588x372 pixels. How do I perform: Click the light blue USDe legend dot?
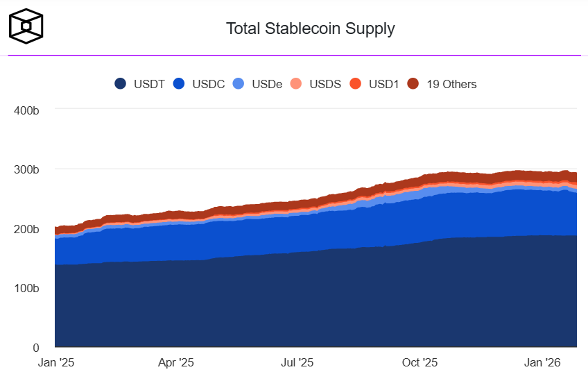coord(239,84)
